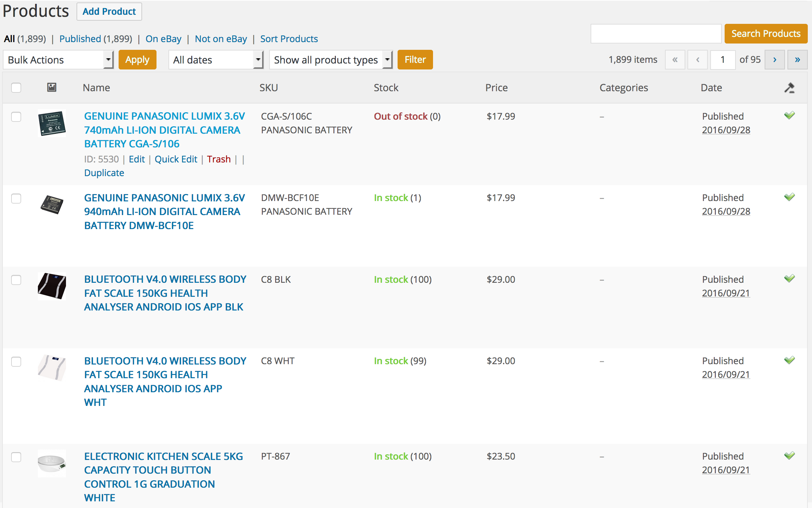Click the first page double arrow

pos(675,60)
